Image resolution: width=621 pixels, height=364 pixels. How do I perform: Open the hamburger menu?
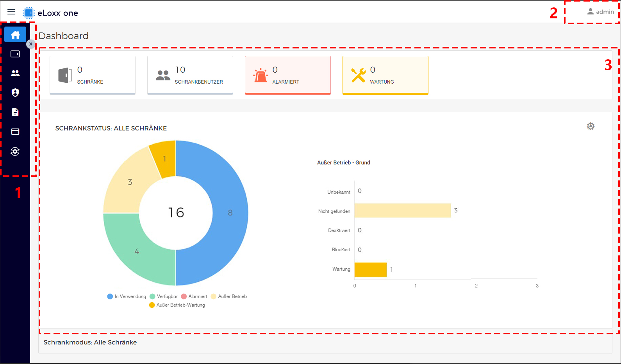pos(11,12)
